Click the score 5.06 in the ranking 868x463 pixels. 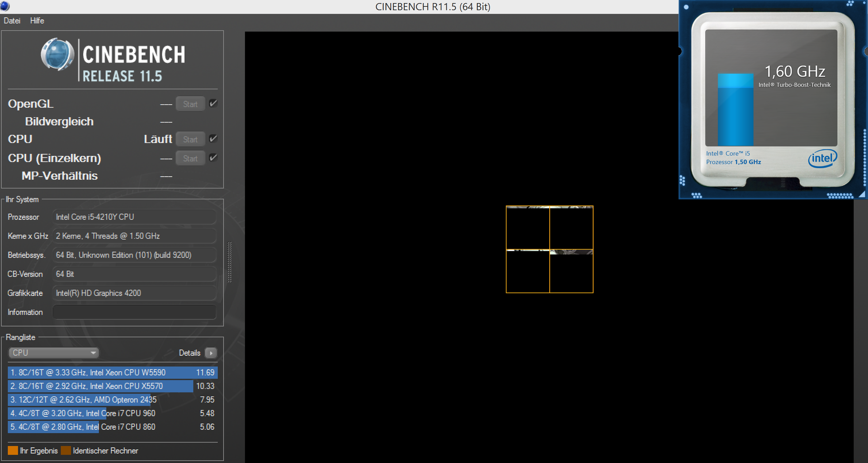[207, 427]
